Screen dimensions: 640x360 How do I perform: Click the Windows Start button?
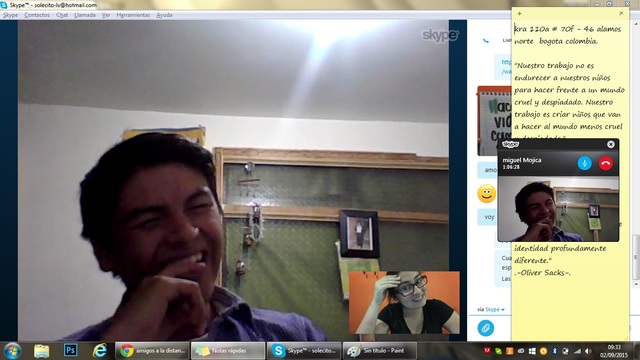(12, 351)
